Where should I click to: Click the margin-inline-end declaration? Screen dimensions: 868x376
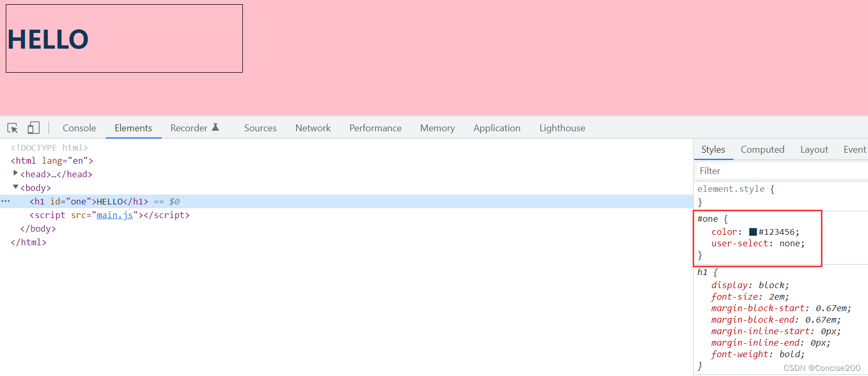(x=771, y=343)
